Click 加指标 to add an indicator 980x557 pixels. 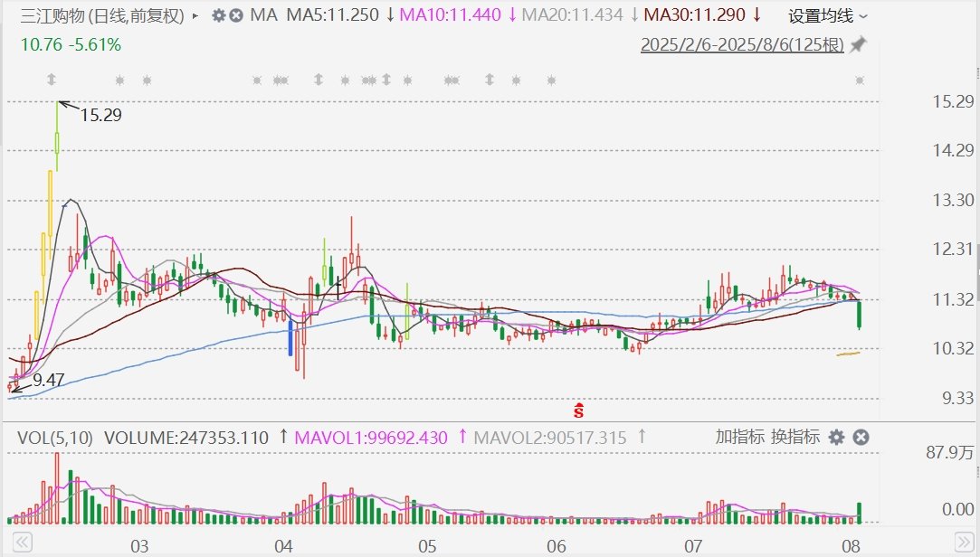pyautogui.click(x=739, y=438)
